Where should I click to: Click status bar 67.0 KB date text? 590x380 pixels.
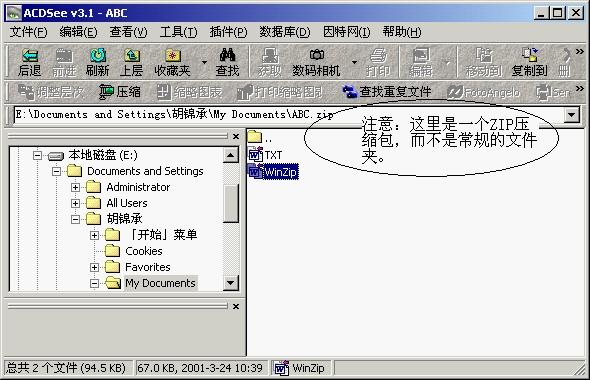click(200, 368)
